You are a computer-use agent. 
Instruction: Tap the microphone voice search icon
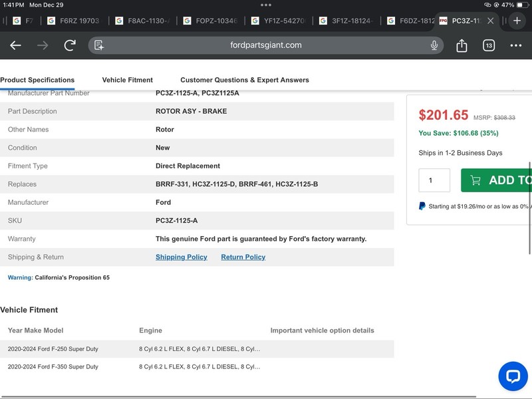[434, 45]
